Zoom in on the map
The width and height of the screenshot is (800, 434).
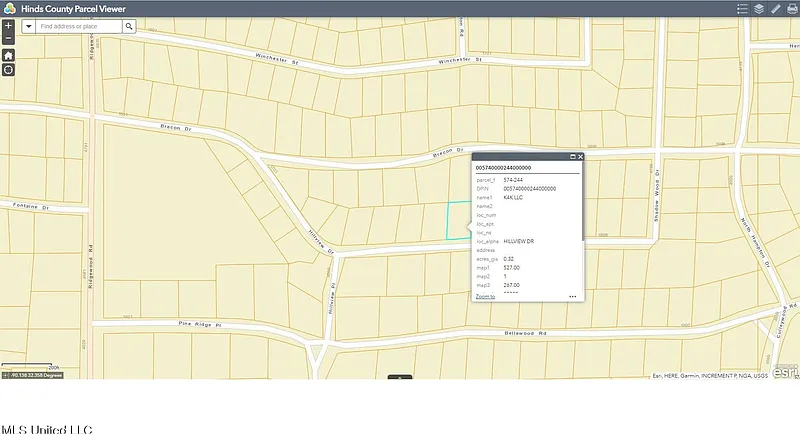point(8,25)
